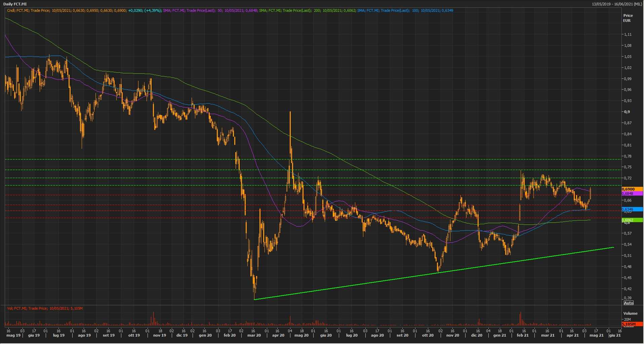Click the 1,11 level on price scale
Viewport: 644px width, 344px height.
pos(628,34)
